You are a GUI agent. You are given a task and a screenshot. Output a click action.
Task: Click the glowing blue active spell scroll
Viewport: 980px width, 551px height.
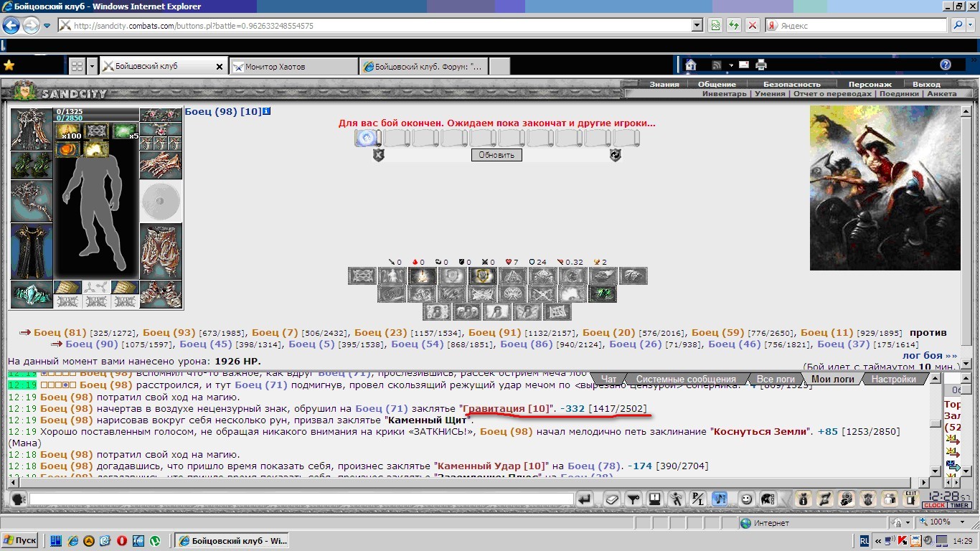point(367,138)
